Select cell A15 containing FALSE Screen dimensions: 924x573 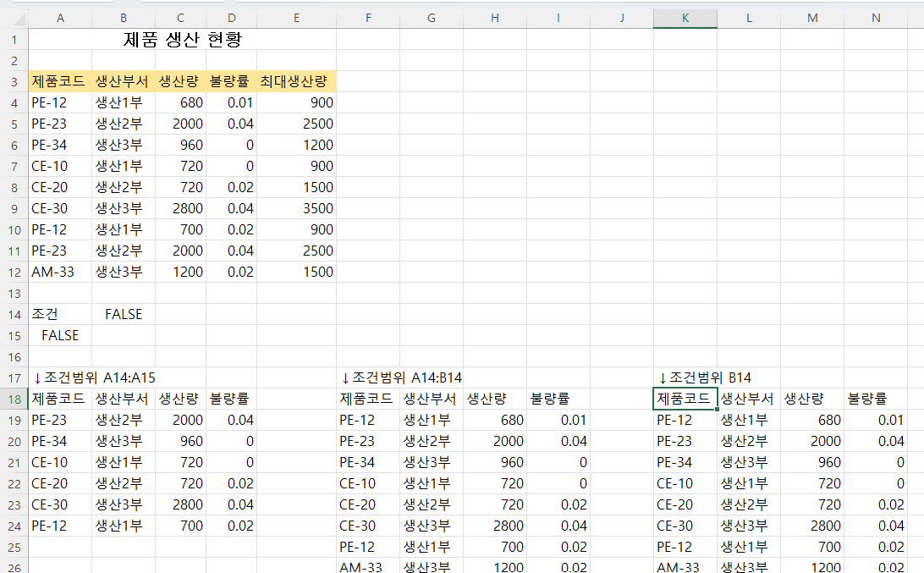(x=60, y=335)
